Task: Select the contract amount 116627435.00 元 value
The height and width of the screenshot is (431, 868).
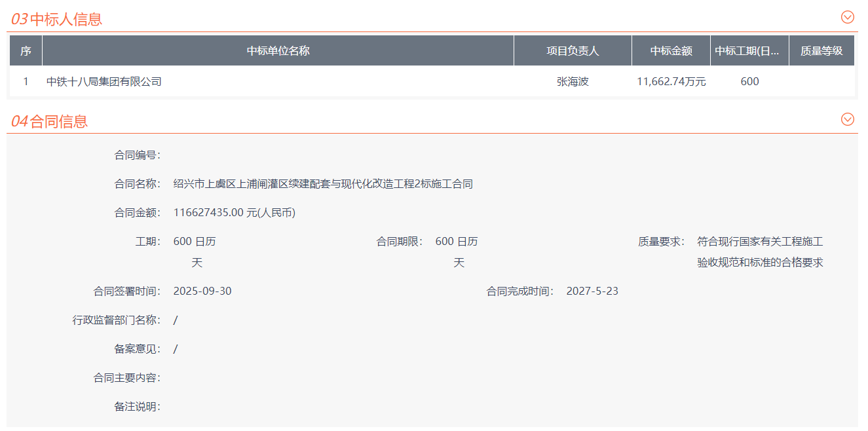Action: (x=235, y=213)
